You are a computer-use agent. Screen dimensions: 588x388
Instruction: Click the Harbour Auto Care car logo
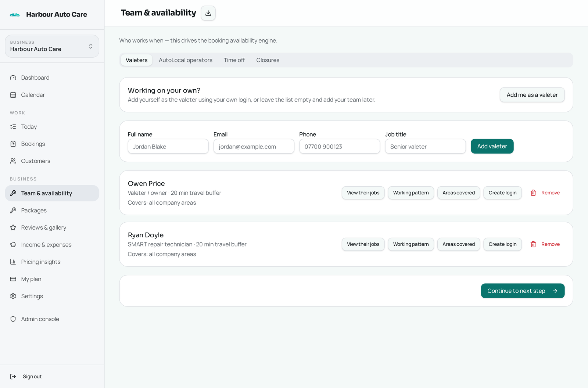click(x=15, y=15)
